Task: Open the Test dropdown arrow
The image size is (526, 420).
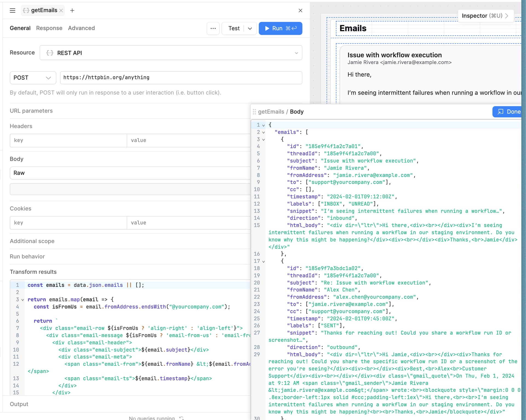Action: tap(250, 28)
